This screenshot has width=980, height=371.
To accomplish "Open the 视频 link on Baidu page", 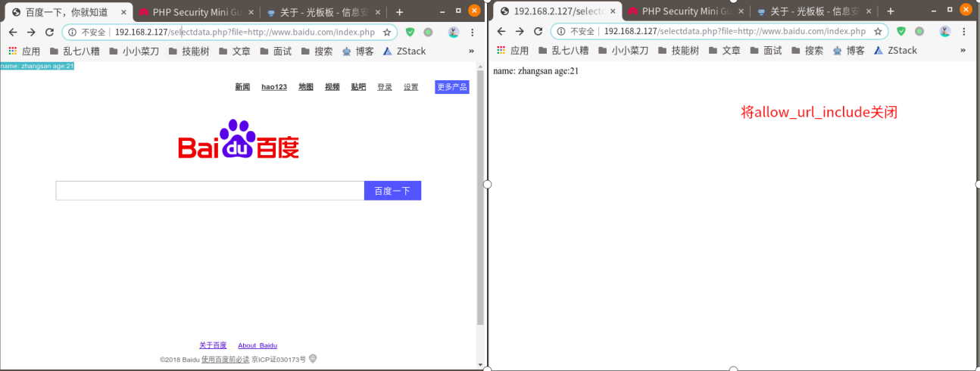I will point(332,87).
